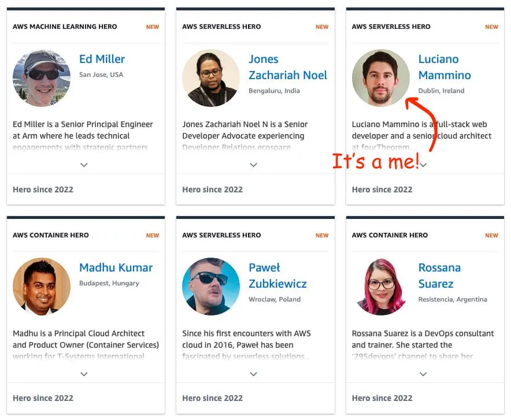Expand Jones Zachariah Noel's bio description
This screenshot has height=420, width=511.
coord(253,165)
